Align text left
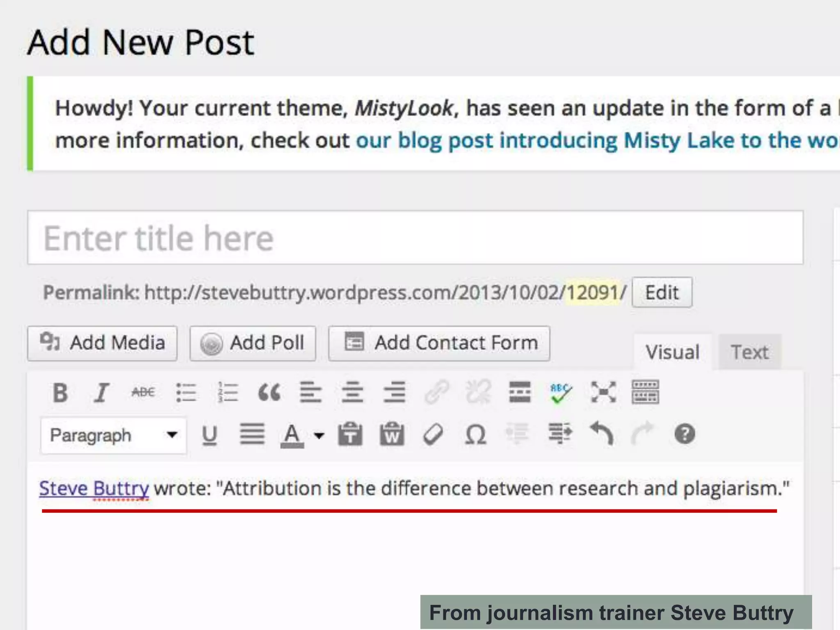The width and height of the screenshot is (840, 630). (x=310, y=393)
